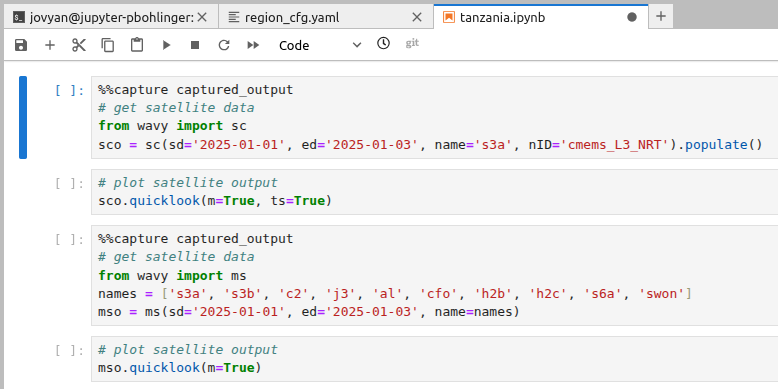Click the prompt beside mso.quicklook cell
This screenshot has width=778, height=389.
70,351
